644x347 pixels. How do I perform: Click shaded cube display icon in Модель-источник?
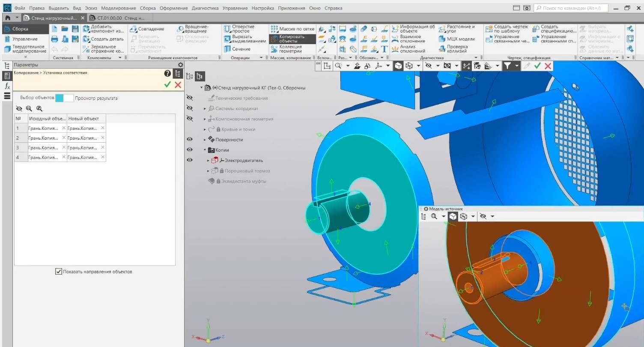pos(453,216)
